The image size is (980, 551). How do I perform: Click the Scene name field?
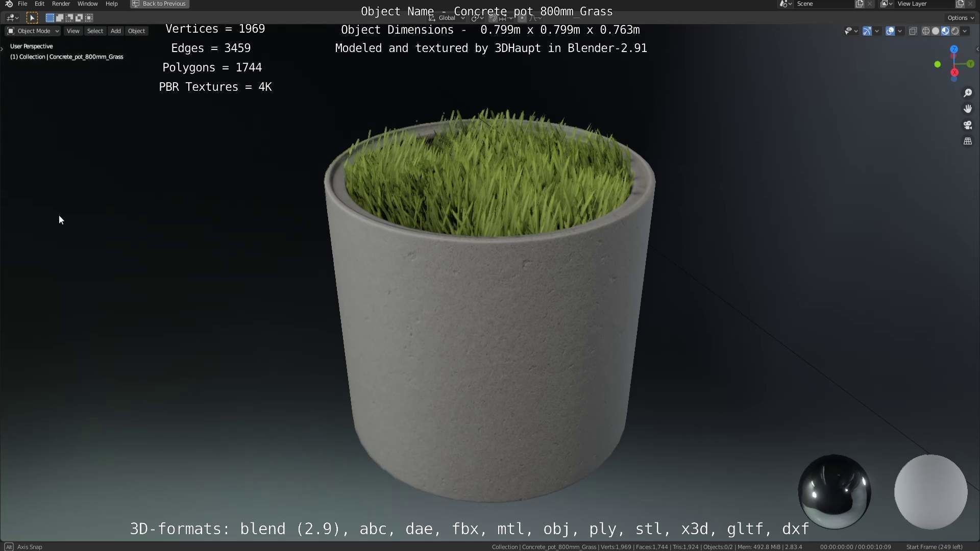pos(824,4)
